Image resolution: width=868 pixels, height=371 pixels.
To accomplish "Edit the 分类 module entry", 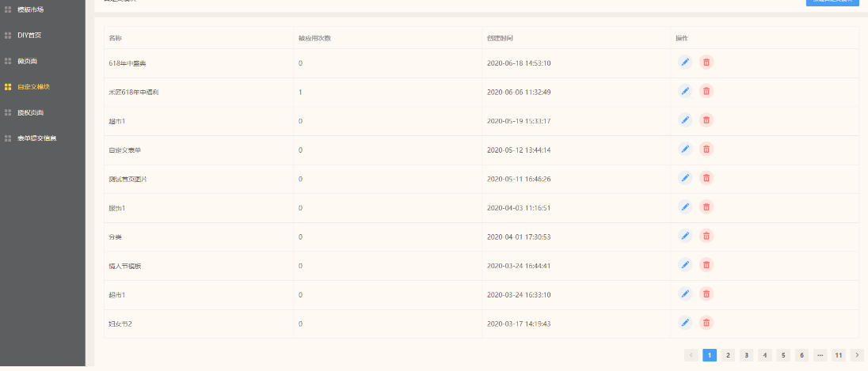I will coord(685,236).
